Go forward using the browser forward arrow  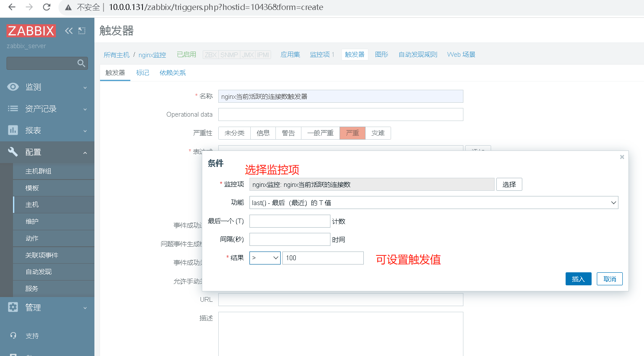[29, 7]
